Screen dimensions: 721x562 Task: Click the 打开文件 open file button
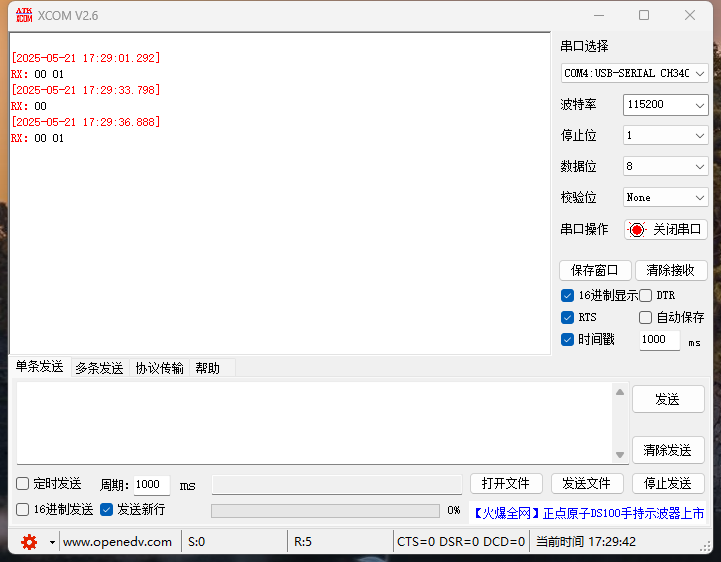[x=506, y=483]
